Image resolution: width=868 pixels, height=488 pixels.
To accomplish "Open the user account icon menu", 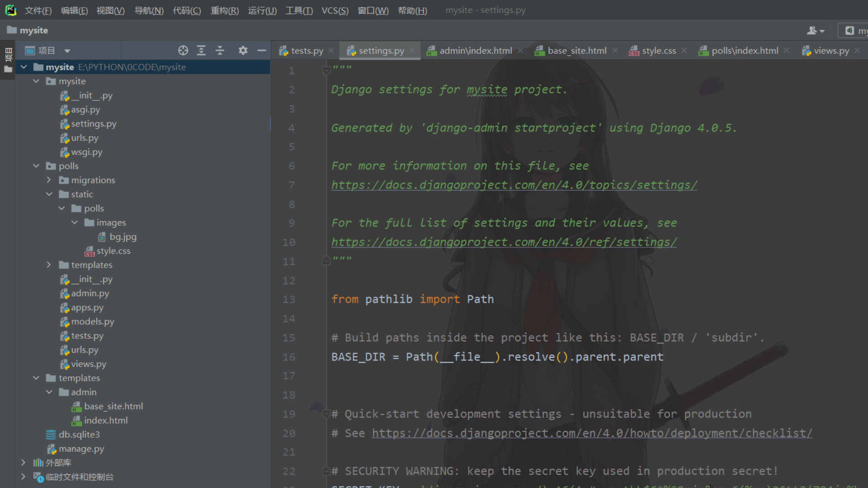I will [x=816, y=30].
